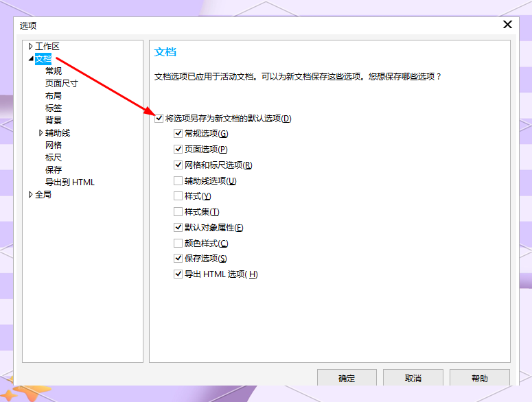Select 常规 in the options tree
This screenshot has width=532, height=402.
click(54, 71)
